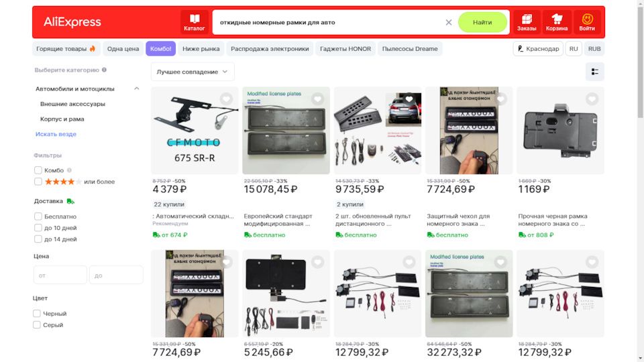Favorite the 1169 ₽ black plate frame
The image size is (644, 362).
592,99
